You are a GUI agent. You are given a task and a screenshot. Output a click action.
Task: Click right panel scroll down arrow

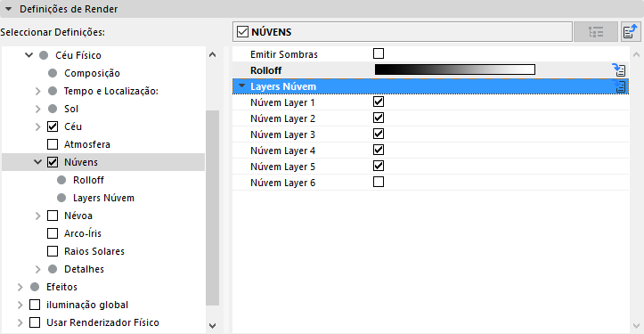[636, 326]
